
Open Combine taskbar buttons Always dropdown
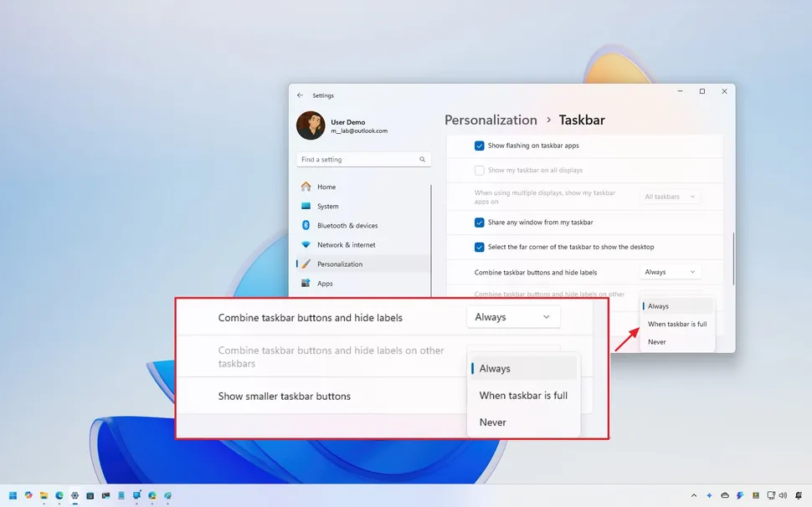pos(670,272)
